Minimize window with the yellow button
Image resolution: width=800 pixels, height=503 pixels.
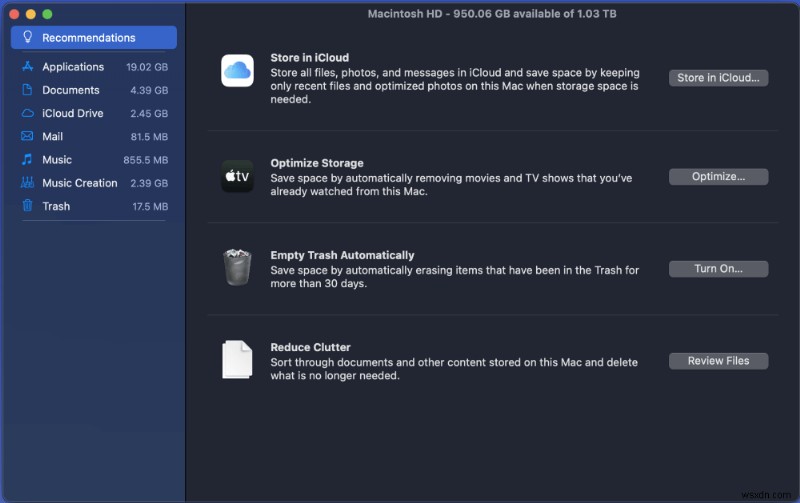point(31,14)
